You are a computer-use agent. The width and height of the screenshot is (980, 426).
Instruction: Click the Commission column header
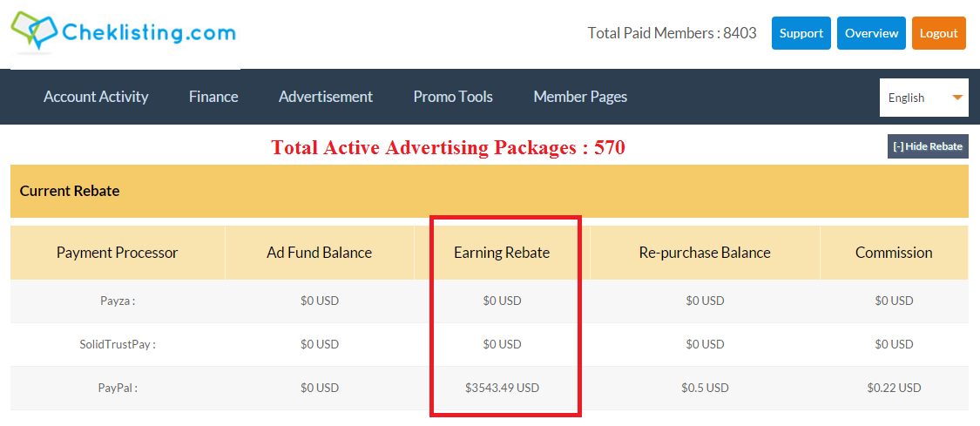[x=894, y=253]
